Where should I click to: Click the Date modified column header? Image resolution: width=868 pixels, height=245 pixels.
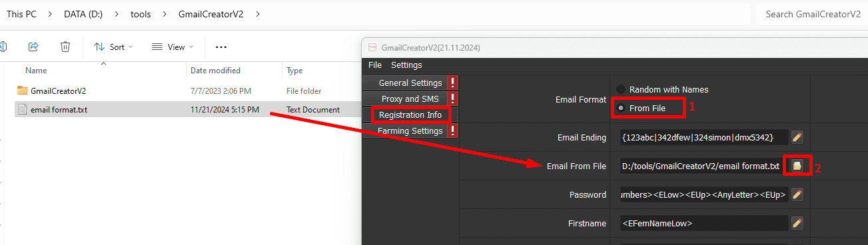click(215, 71)
